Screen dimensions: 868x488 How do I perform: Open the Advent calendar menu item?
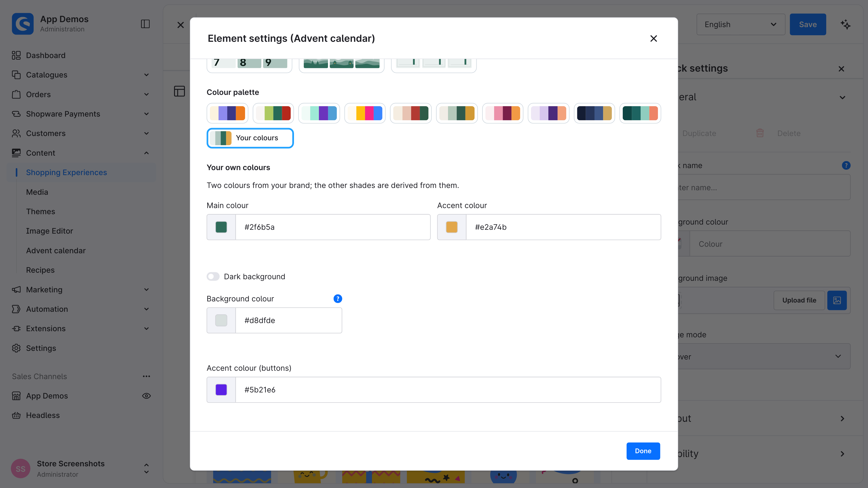56,251
